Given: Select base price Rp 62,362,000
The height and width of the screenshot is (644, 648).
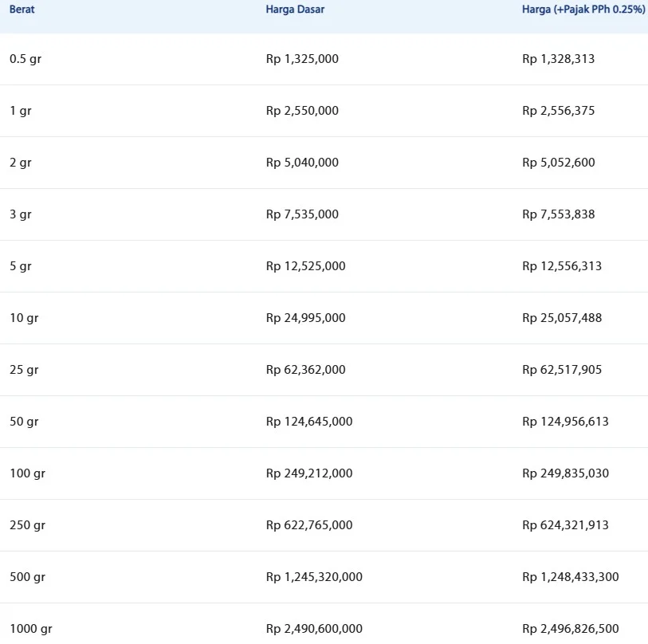Looking at the screenshot, I should [305, 370].
